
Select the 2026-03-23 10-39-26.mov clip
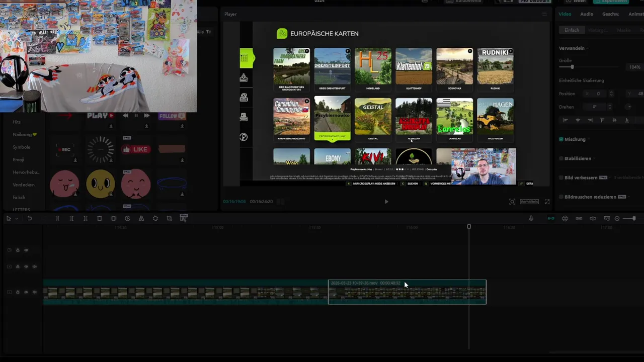407,292
